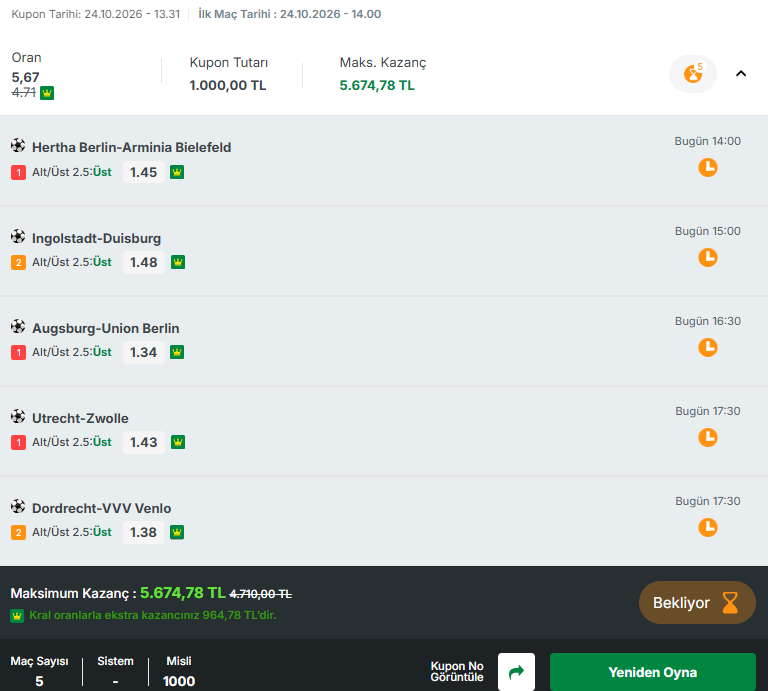Click Alt/Üst 2.5:Üst bet on Hertha Berlin row
The image size is (768, 691).
72,172
